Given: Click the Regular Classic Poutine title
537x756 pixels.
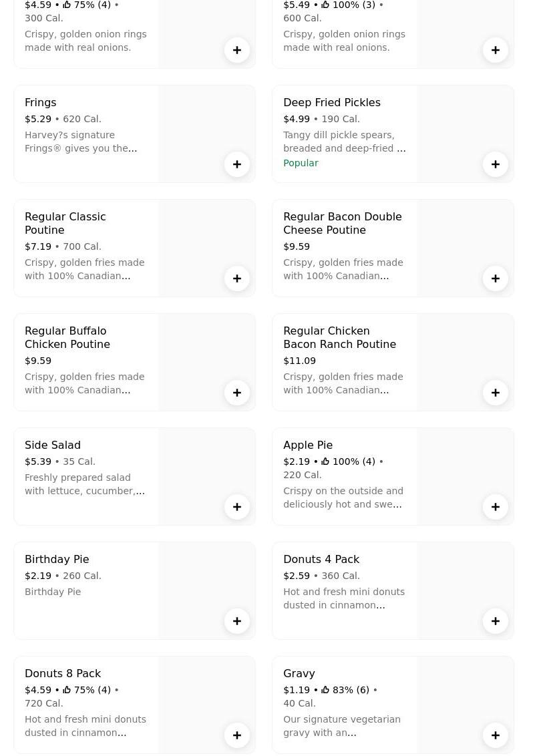Looking at the screenshot, I should click(65, 223).
